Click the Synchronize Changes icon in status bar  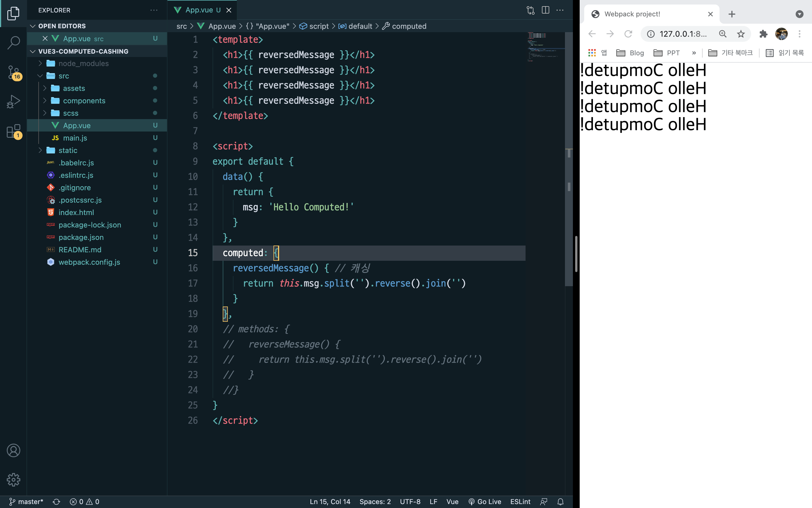tap(56, 502)
